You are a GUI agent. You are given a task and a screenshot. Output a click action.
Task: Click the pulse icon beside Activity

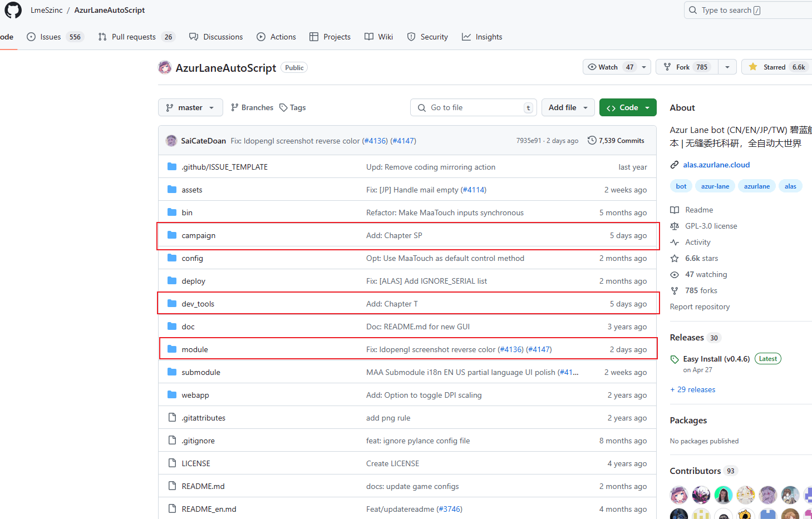click(x=675, y=242)
